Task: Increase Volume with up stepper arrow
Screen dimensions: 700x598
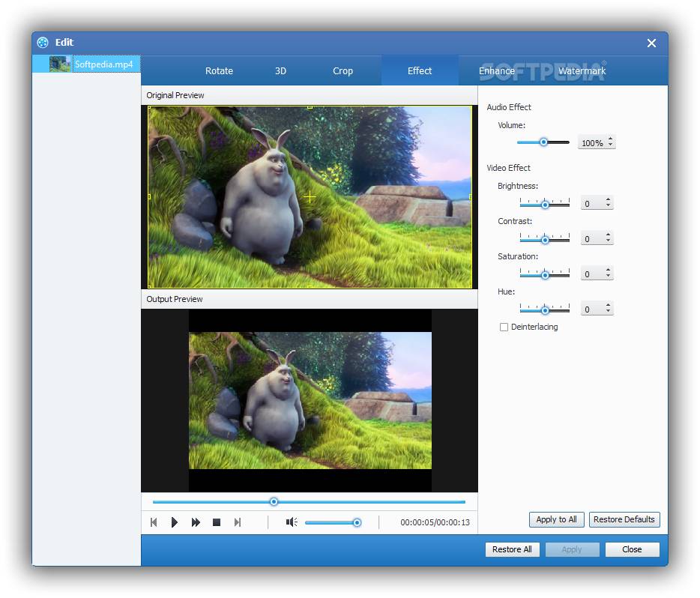Action: click(610, 139)
